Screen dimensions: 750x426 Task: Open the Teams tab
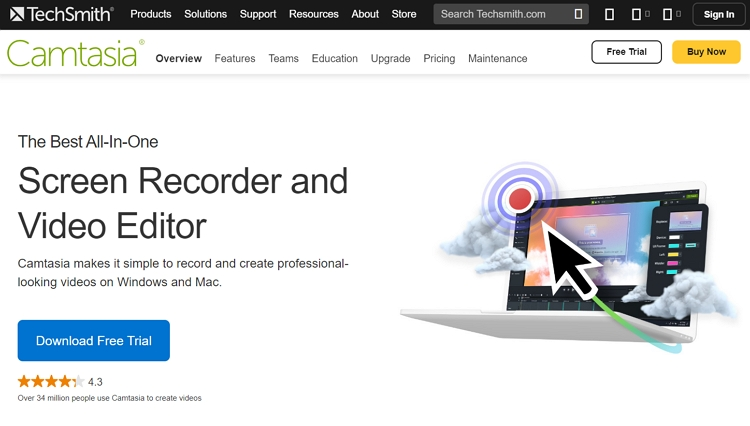point(283,58)
